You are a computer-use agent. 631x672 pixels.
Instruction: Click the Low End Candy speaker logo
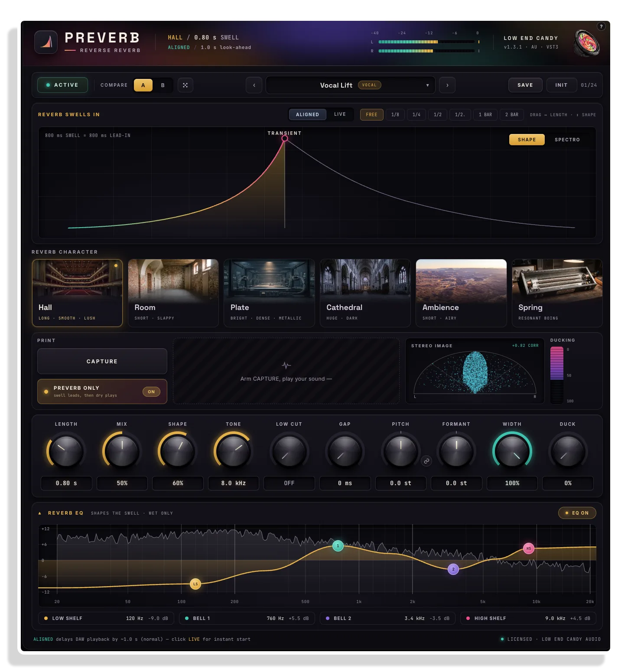pyautogui.click(x=586, y=42)
